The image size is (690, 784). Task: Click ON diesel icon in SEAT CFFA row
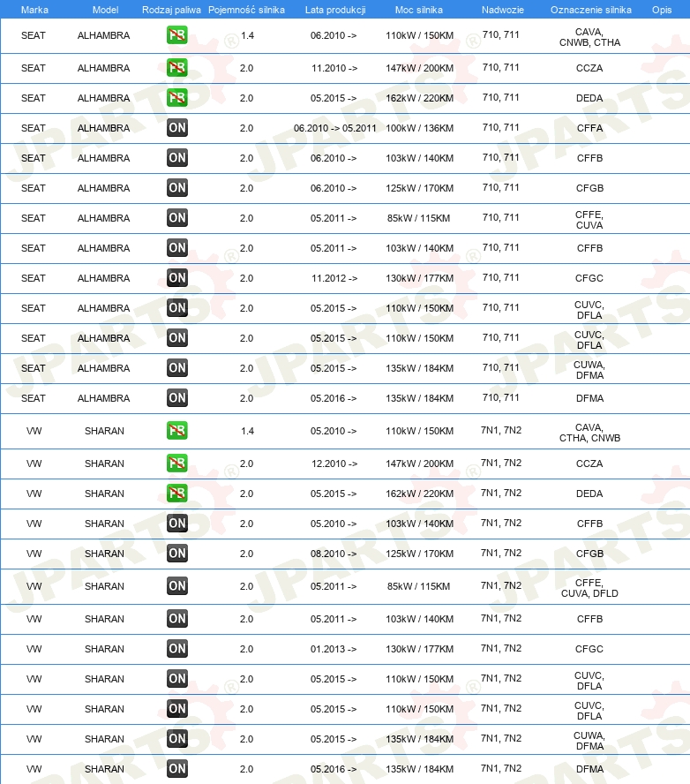(x=176, y=127)
